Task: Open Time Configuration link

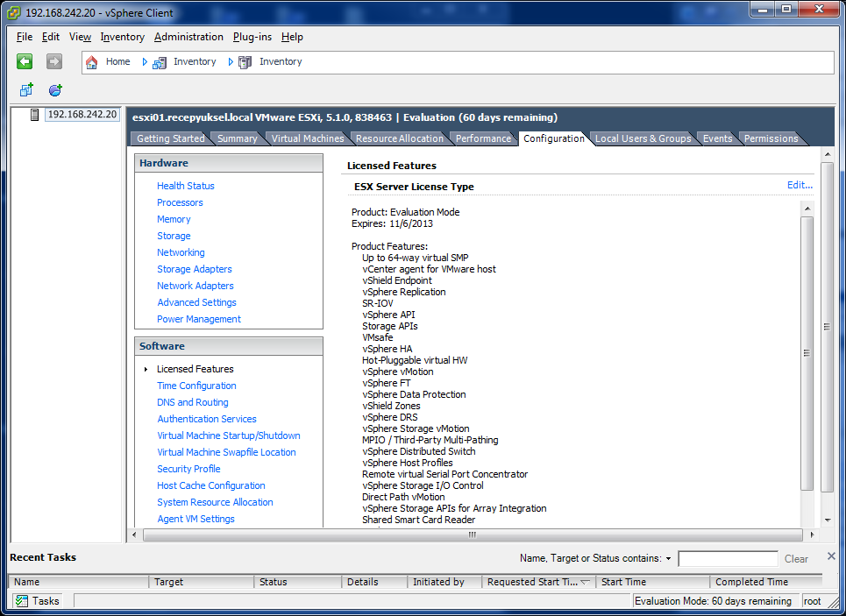Action: point(196,386)
